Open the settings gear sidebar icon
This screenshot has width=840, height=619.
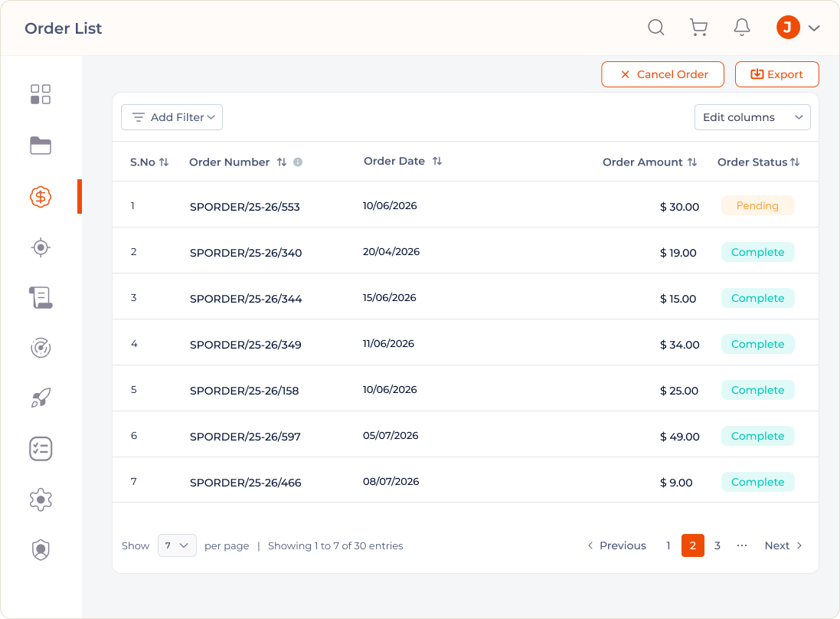41,499
